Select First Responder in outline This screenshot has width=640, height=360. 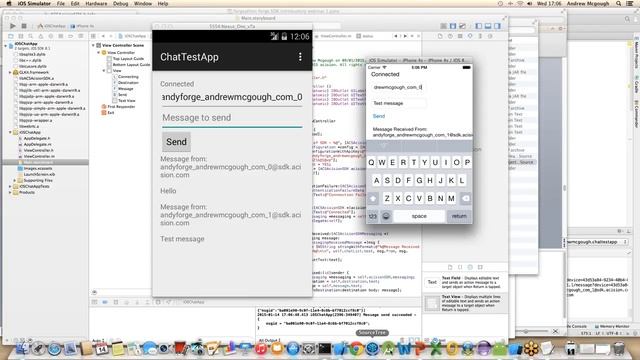[121, 107]
